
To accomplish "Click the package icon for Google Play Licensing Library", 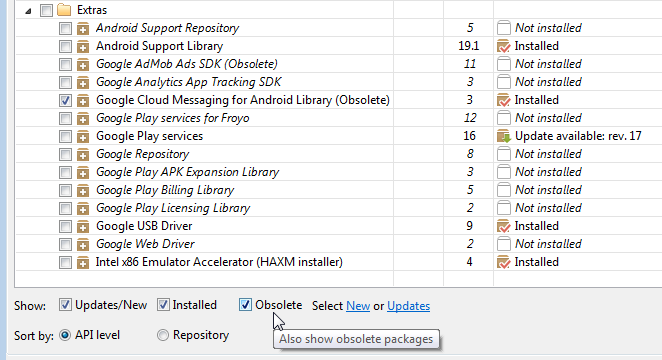I will click(83, 208).
